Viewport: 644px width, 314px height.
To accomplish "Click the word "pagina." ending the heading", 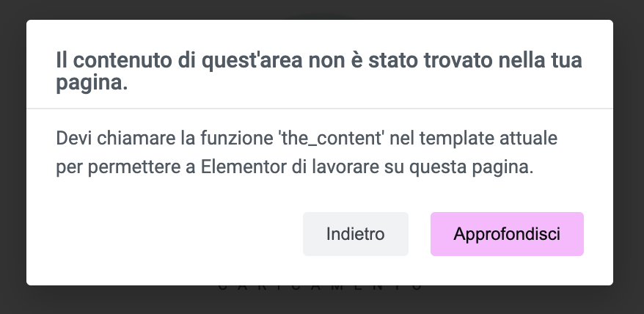I will click(92, 84).
